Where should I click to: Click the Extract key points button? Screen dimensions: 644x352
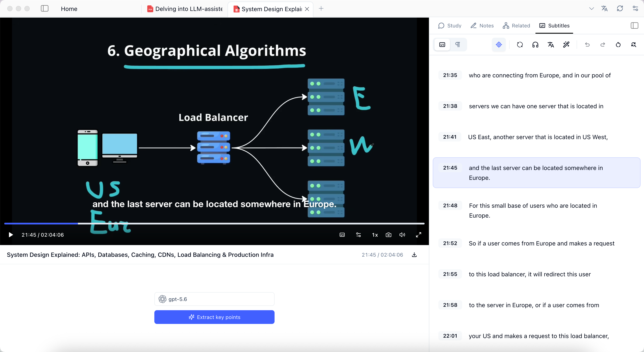coord(214,317)
